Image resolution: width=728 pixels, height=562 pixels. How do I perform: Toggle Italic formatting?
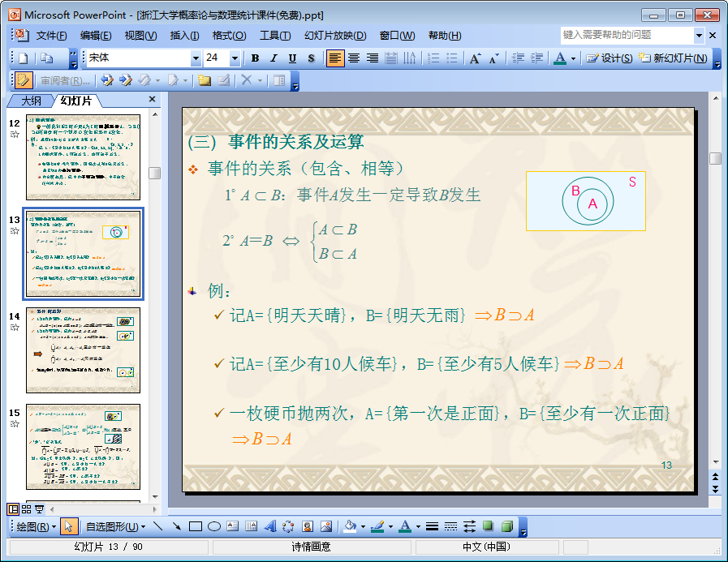[274, 58]
